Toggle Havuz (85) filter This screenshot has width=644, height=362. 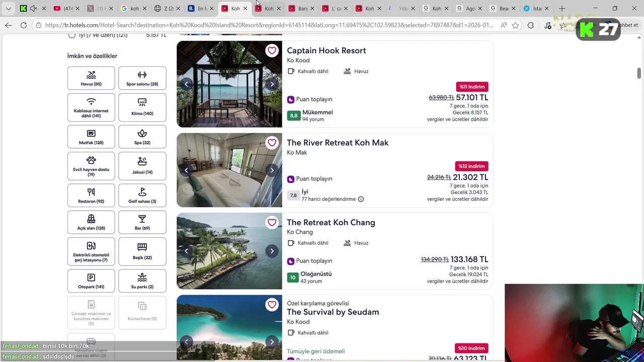click(91, 78)
